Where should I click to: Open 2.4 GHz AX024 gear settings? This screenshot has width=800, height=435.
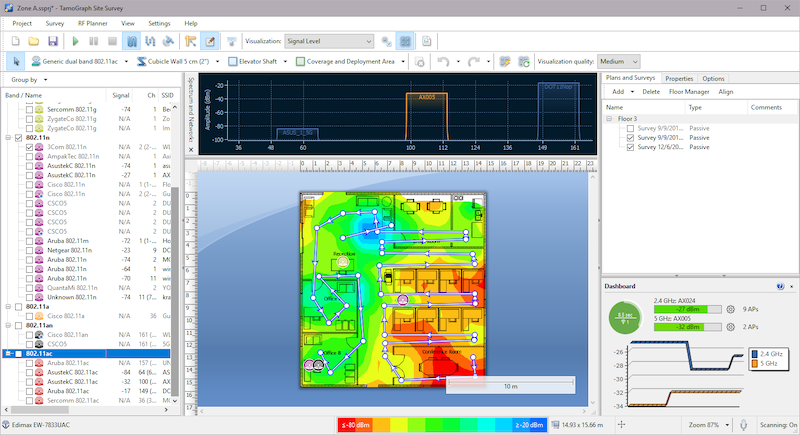point(731,309)
